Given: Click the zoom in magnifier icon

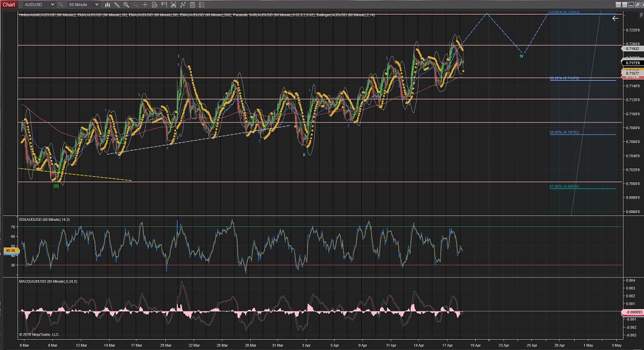Looking at the screenshot, I should pos(126,4).
